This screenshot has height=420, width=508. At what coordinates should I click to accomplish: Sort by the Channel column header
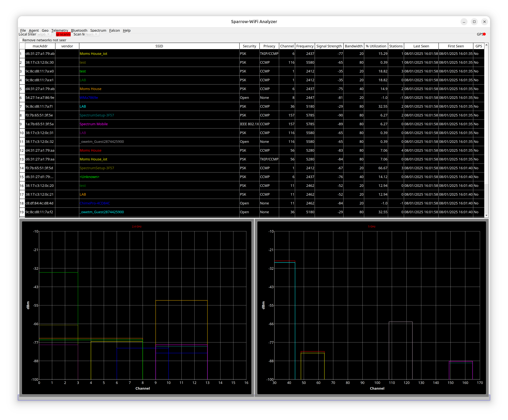(x=287, y=46)
